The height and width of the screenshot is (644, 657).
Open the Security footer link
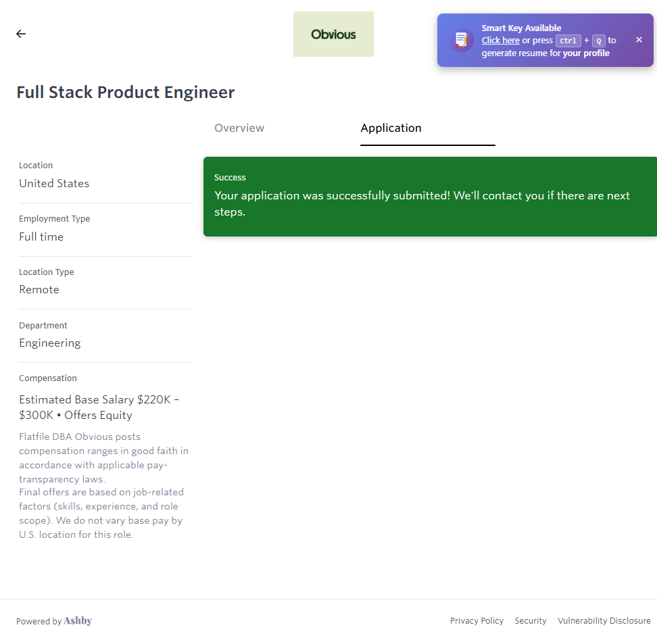pyautogui.click(x=530, y=621)
